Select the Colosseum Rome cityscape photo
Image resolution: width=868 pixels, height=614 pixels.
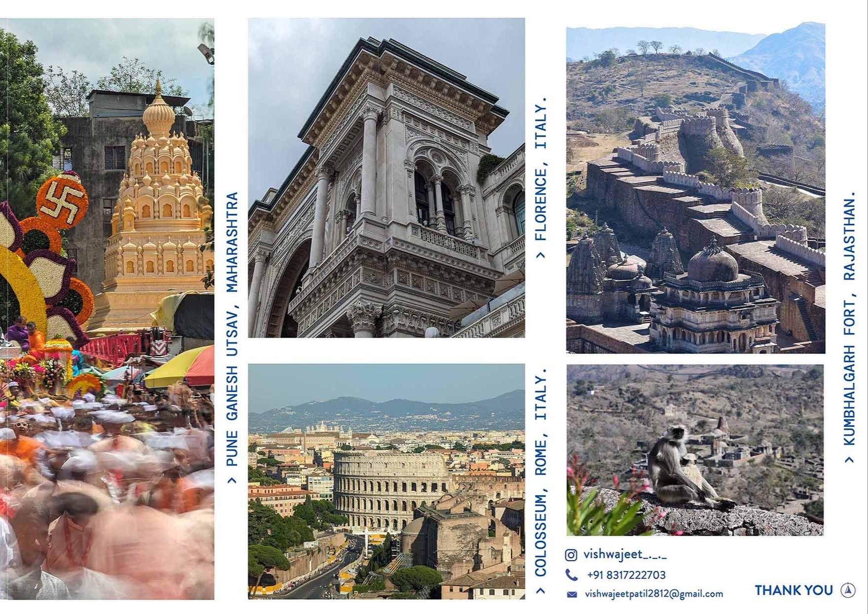click(386, 482)
